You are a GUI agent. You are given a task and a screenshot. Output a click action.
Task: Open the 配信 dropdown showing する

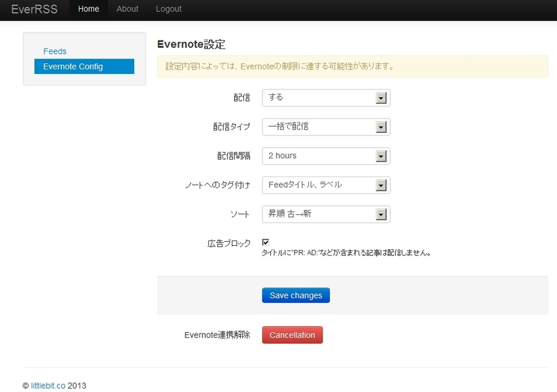point(326,98)
